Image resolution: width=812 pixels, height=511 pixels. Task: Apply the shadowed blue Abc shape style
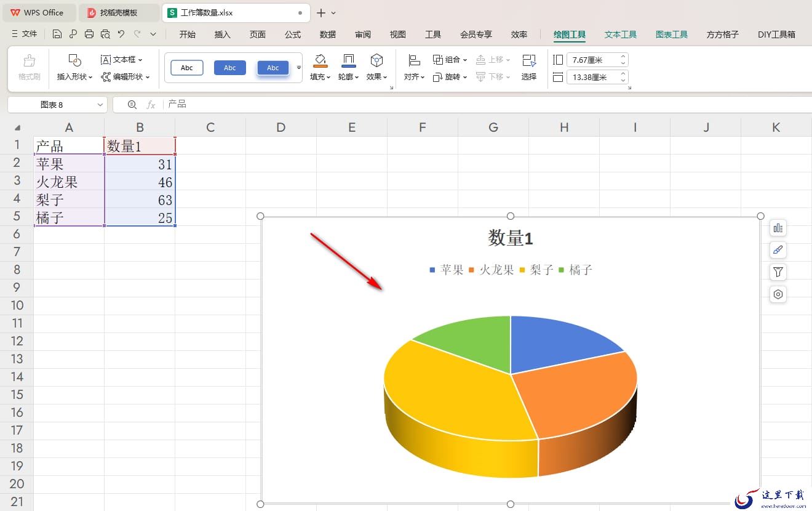coord(273,68)
